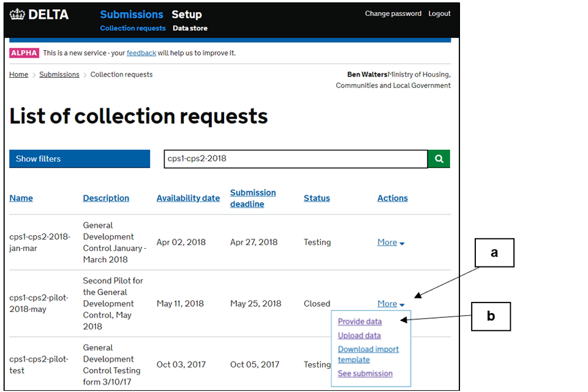Go to Collection requests sub-navigation link
588x392 pixels.
tap(133, 28)
